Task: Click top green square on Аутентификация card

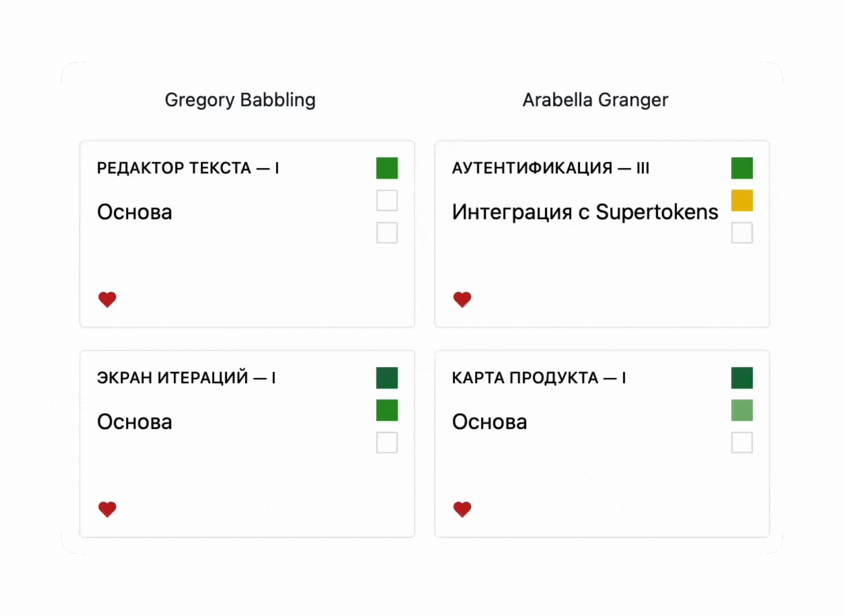Action: (x=742, y=168)
